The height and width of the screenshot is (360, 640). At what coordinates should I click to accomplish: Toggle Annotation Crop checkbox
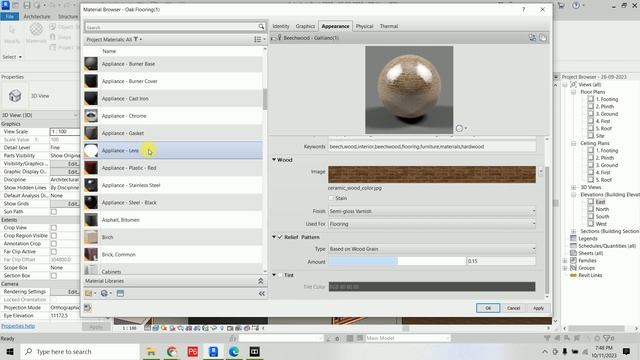point(53,244)
